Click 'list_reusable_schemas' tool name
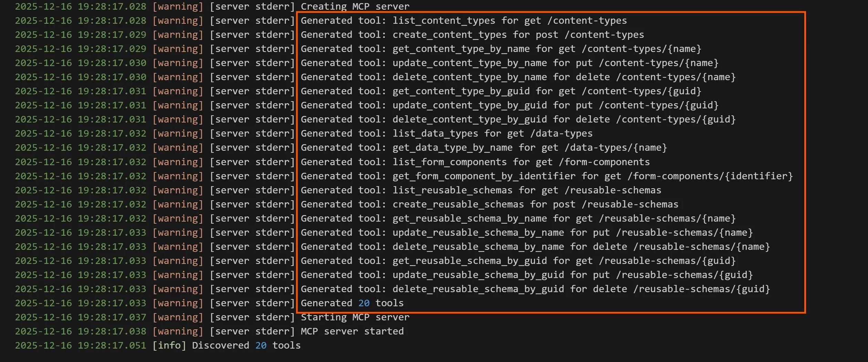The width and height of the screenshot is (868, 362). coord(452,190)
